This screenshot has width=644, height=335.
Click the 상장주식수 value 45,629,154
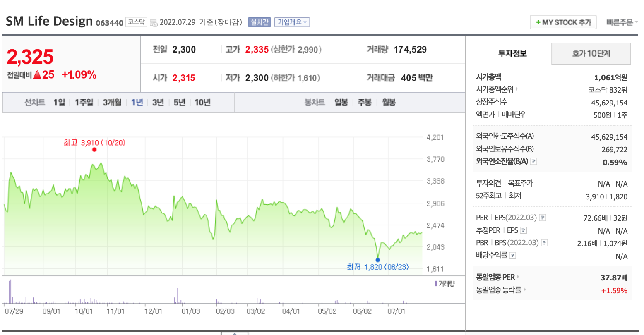[609, 103]
